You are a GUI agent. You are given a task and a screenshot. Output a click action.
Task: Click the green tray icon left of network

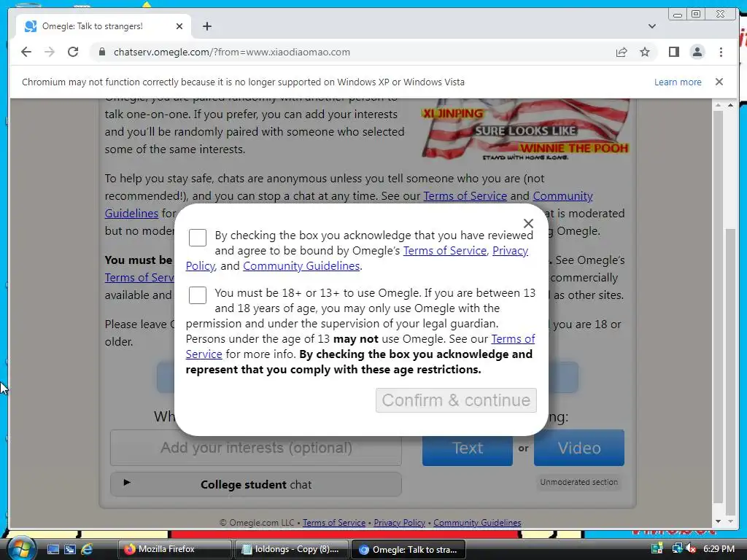click(x=657, y=548)
